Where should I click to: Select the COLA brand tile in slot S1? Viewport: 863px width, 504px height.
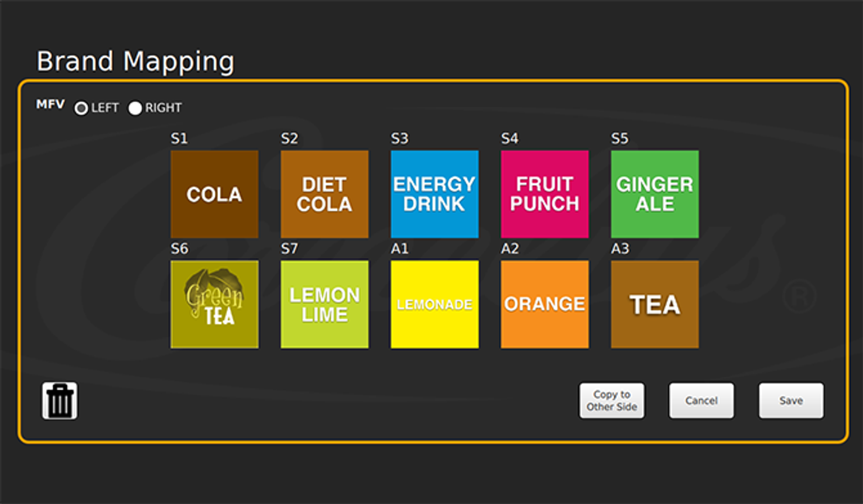tap(214, 194)
